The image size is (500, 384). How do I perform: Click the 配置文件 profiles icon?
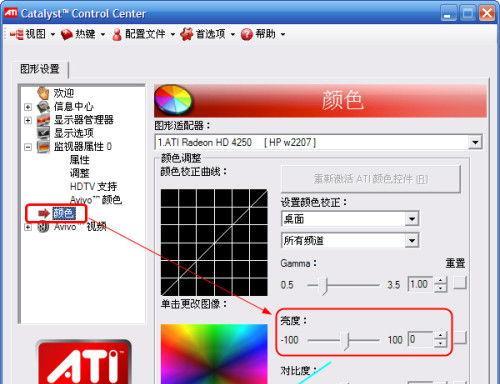coord(117,34)
